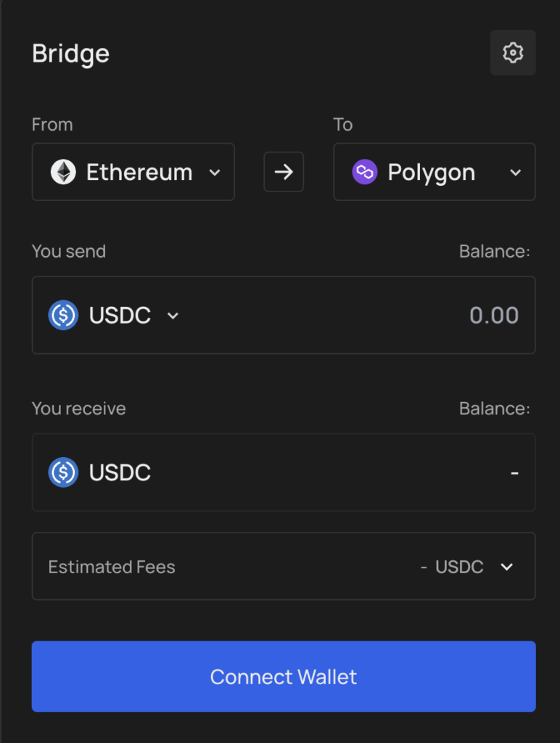Expand the Ethereum source network dropdown
The width and height of the screenshot is (560, 743).
tap(133, 171)
